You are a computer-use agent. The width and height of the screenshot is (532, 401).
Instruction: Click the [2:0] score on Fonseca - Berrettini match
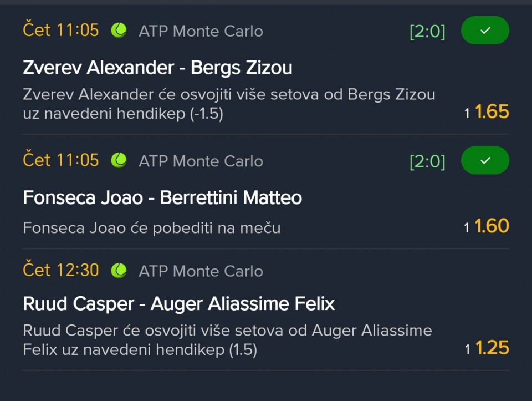[427, 161]
